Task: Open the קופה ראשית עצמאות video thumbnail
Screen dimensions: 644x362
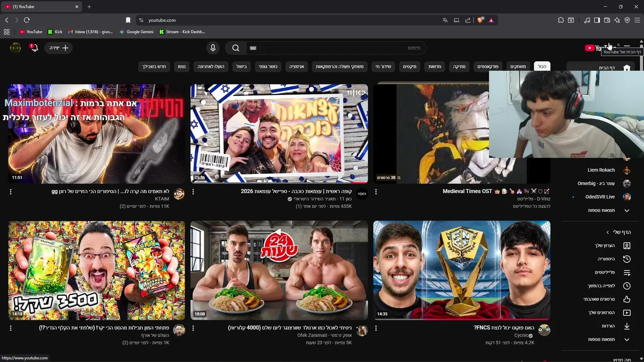Action: (279, 134)
